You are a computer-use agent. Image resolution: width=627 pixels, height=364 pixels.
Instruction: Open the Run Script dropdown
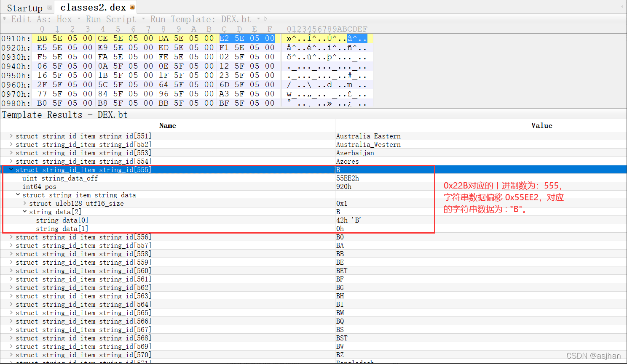pos(143,19)
